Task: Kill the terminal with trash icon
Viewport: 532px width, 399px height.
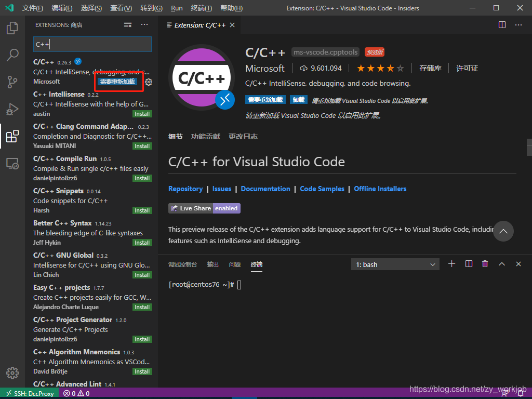Action: (x=485, y=264)
